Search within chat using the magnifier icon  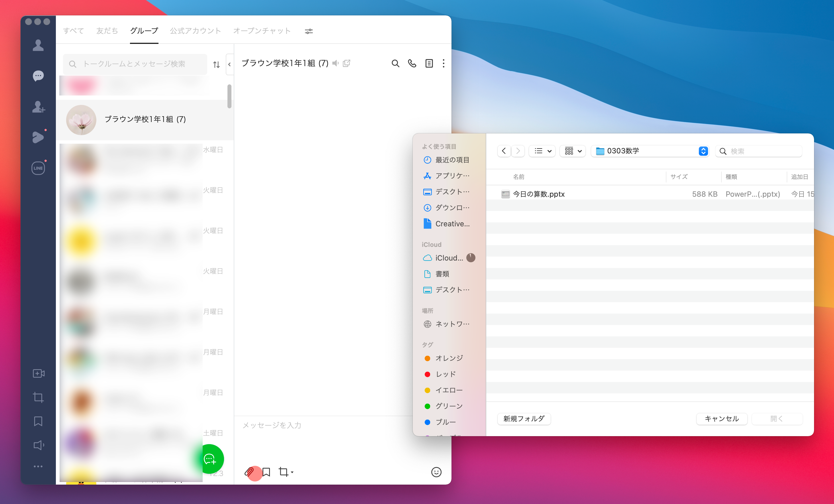point(395,63)
